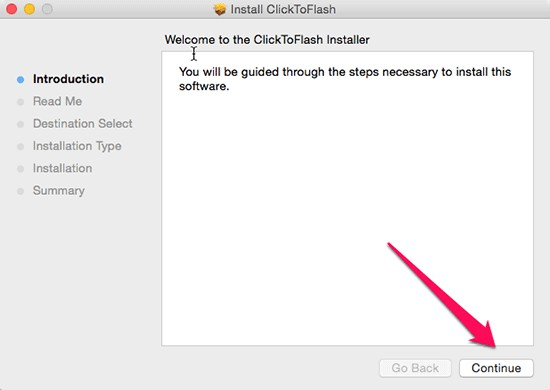Viewport: 550px width, 390px height.
Task: Click the blue bullet beside Introduction
Action: pyautogui.click(x=21, y=80)
